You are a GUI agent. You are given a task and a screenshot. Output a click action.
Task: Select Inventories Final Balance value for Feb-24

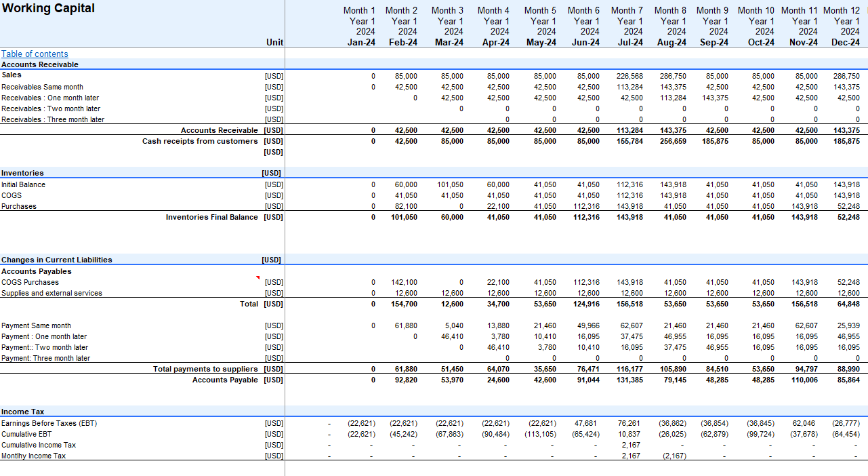point(402,217)
